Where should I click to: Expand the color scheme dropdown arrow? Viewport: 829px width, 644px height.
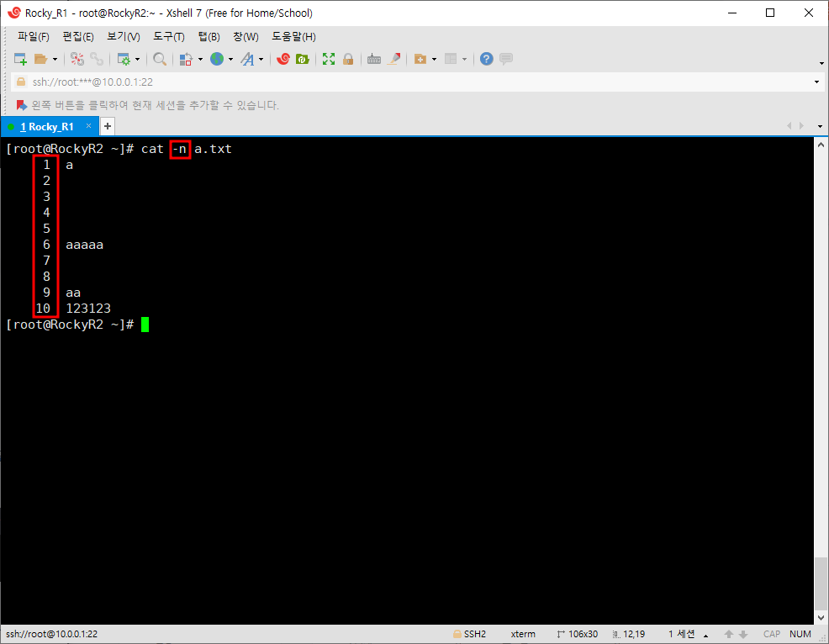tap(200, 59)
